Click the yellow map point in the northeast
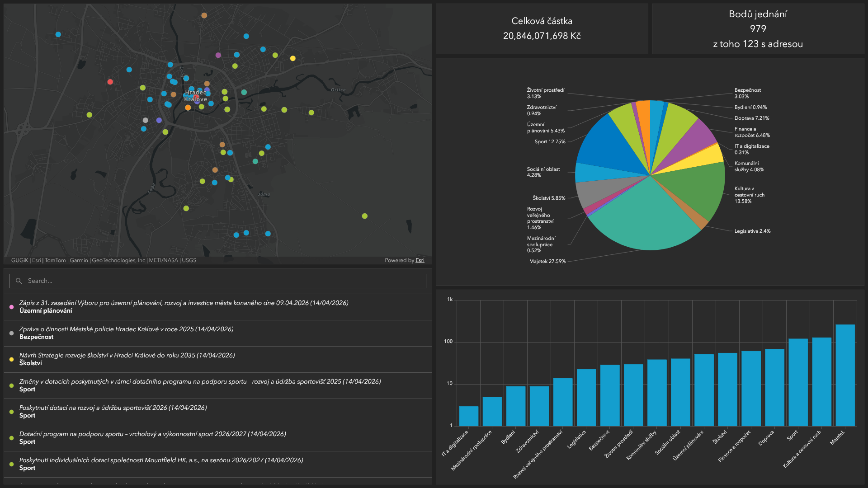The height and width of the screenshot is (488, 868). tap(293, 58)
